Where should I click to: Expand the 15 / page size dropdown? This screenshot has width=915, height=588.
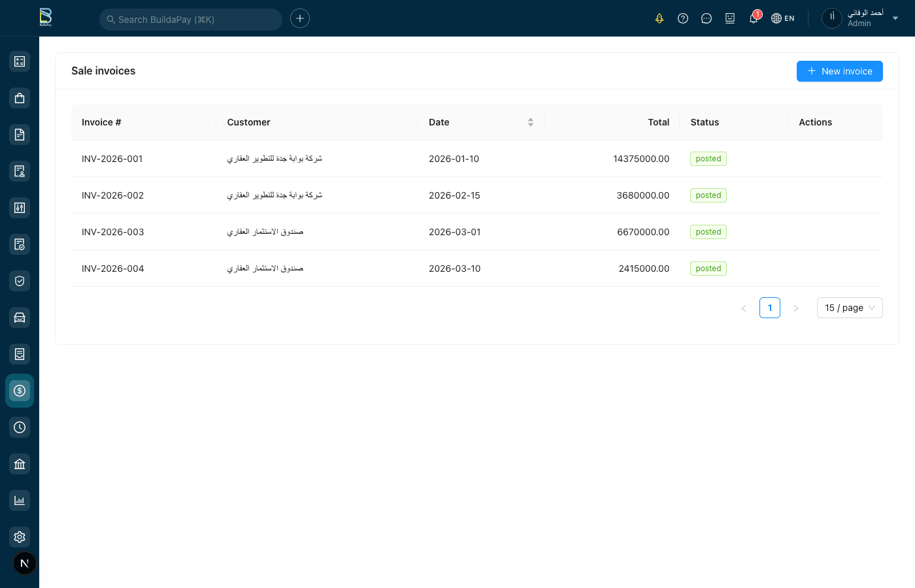point(849,308)
